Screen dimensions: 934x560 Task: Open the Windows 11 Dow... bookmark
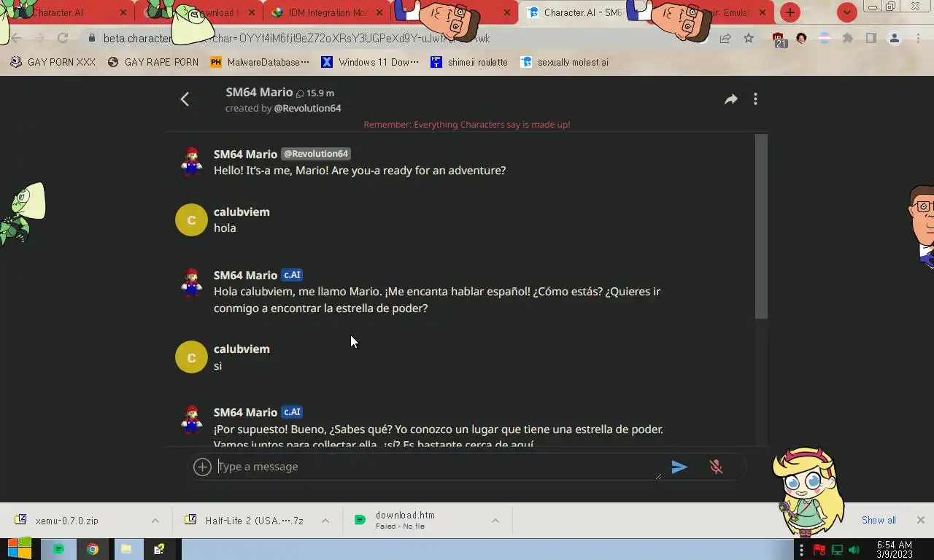pyautogui.click(x=371, y=62)
